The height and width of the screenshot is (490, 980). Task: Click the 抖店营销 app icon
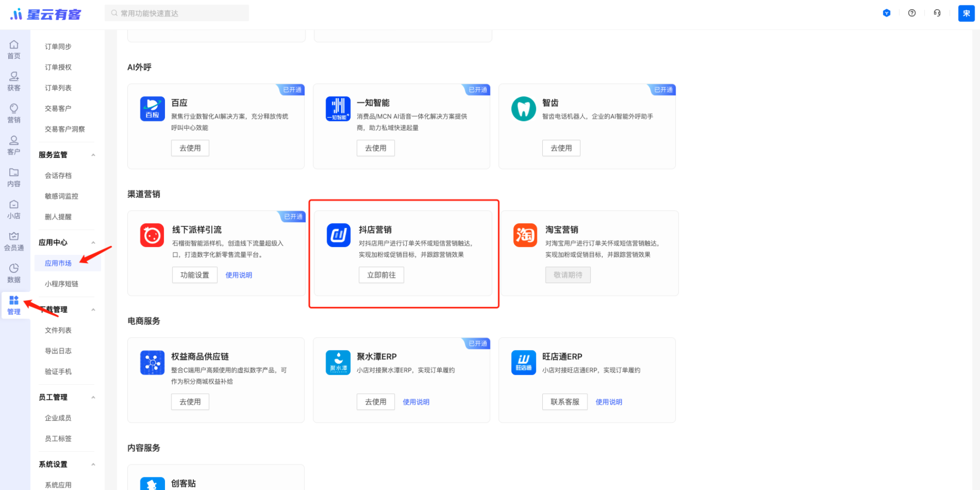coord(339,235)
